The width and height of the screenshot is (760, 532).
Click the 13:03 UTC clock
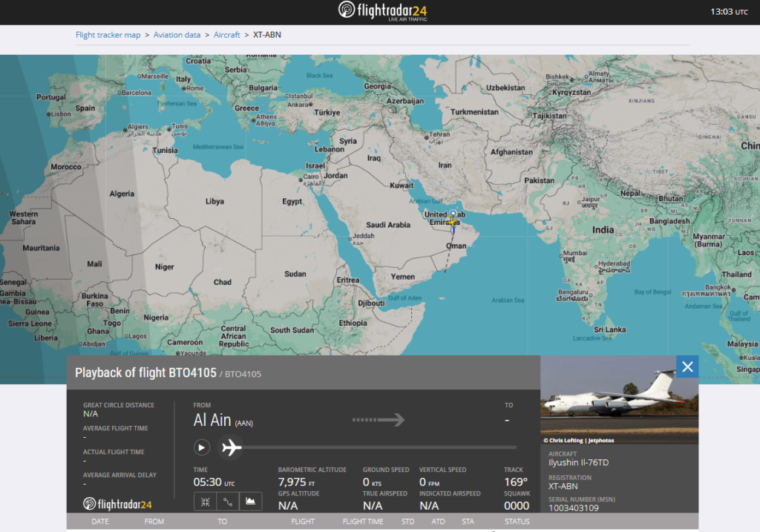729,12
